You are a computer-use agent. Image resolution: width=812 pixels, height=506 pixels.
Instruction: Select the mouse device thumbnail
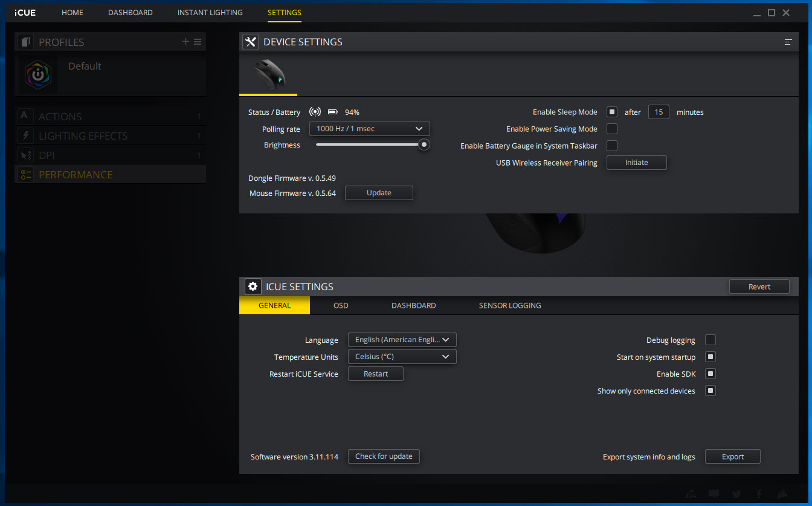click(268, 74)
